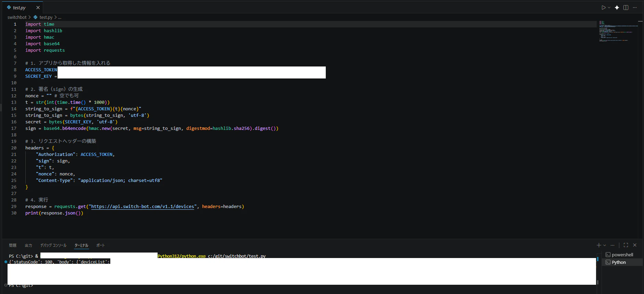Image resolution: width=644 pixels, height=294 pixels.
Task: Run the Python file with the play icon
Action: 604,8
